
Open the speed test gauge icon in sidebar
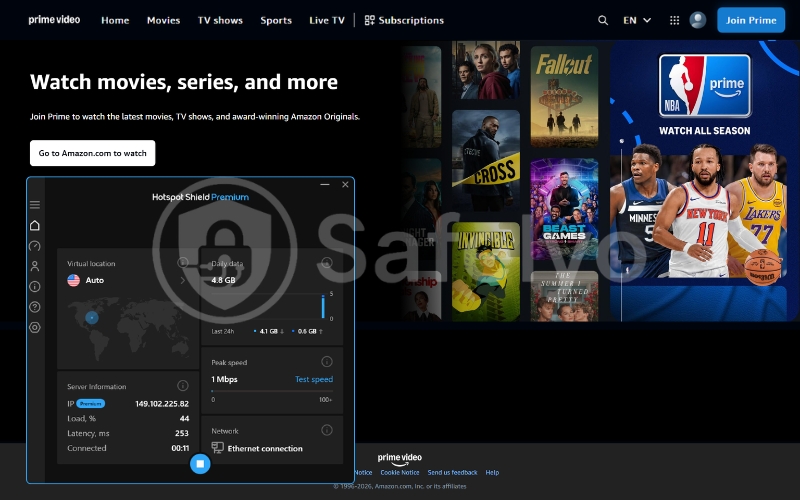pyautogui.click(x=35, y=246)
